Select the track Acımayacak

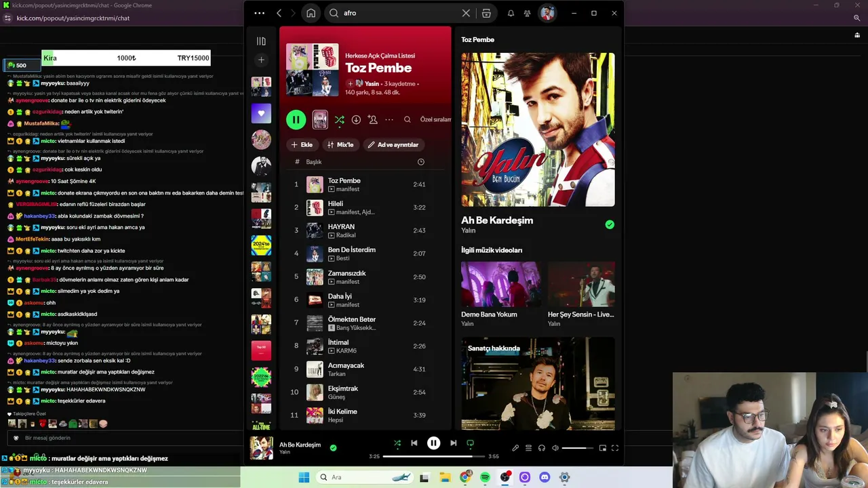tap(365, 369)
